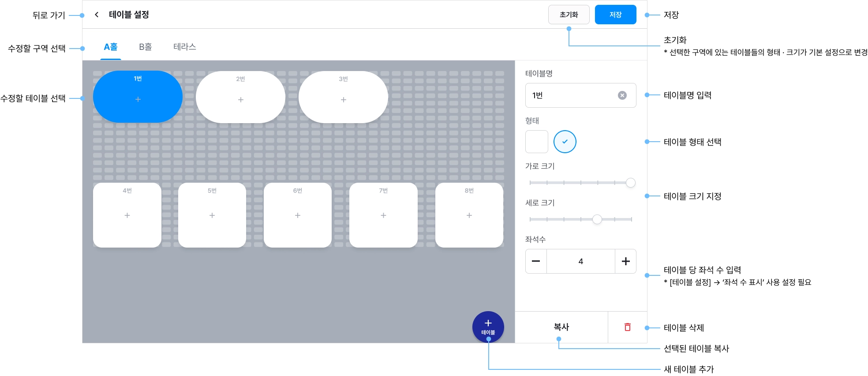Select the 5번 square table

(212, 215)
